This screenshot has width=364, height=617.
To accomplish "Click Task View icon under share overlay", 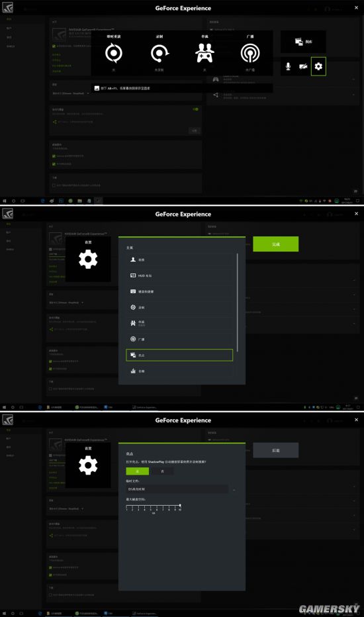I will [x=23, y=201].
